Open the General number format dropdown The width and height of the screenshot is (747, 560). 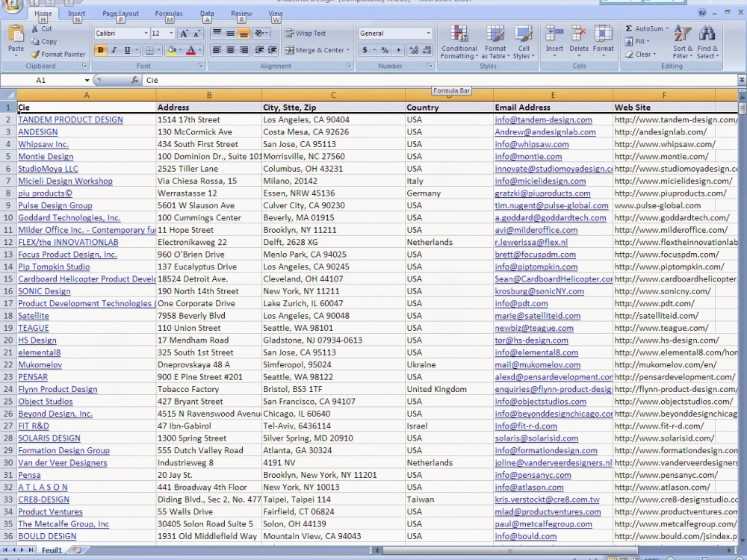(428, 34)
